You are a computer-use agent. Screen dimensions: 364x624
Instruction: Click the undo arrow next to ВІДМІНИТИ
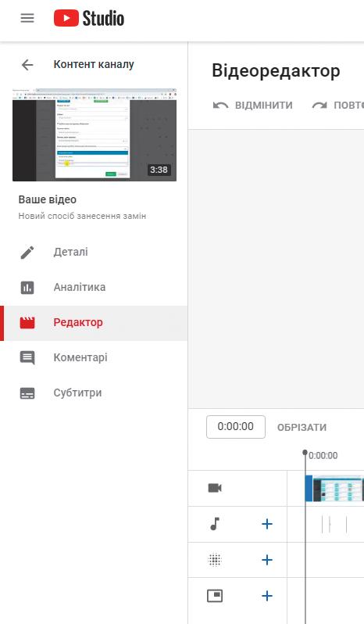[220, 105]
